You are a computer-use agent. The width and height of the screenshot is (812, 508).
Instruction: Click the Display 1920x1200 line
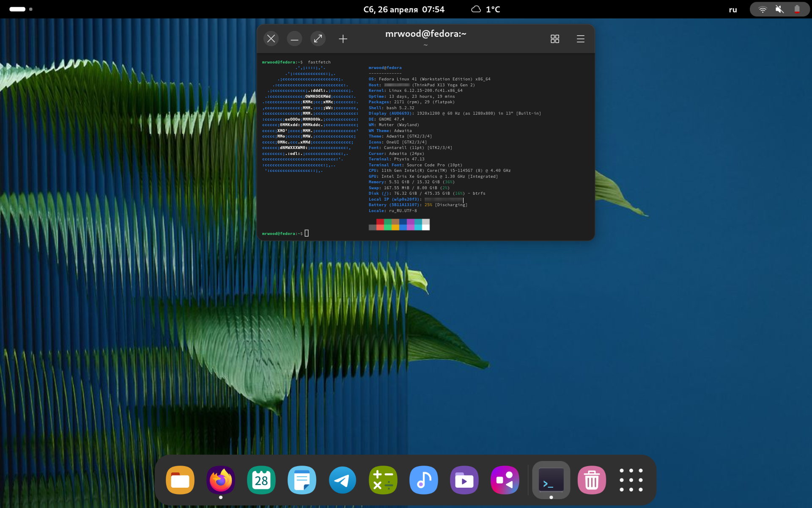455,113
